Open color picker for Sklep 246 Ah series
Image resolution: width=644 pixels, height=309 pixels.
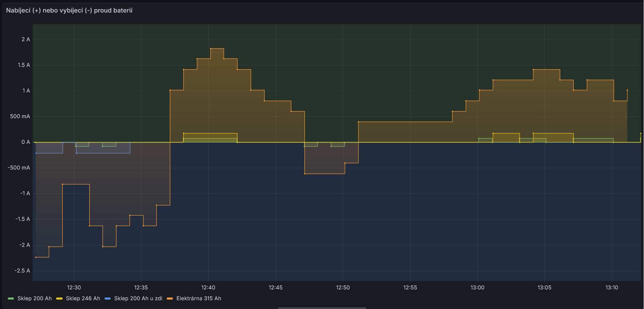[x=59, y=299]
